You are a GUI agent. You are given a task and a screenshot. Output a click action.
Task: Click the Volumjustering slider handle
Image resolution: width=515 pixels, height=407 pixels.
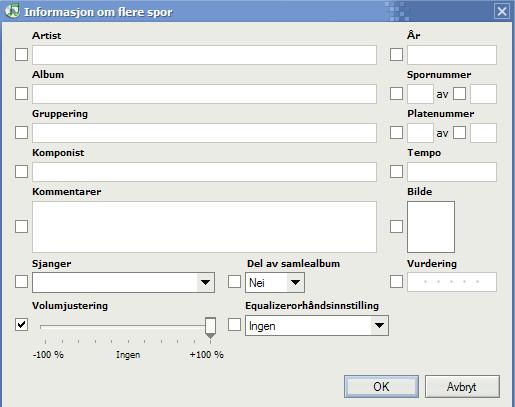(210, 327)
